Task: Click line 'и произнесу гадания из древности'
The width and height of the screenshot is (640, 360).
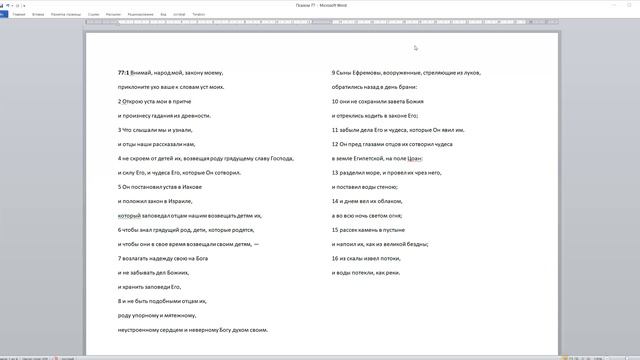Action: [164, 116]
